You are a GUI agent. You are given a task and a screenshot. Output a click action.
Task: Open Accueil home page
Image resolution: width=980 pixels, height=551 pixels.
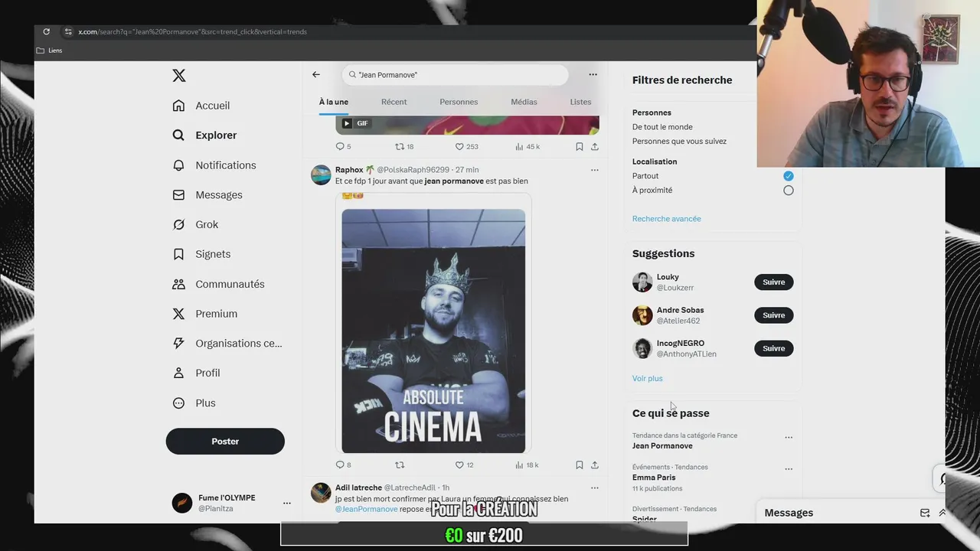pyautogui.click(x=201, y=106)
